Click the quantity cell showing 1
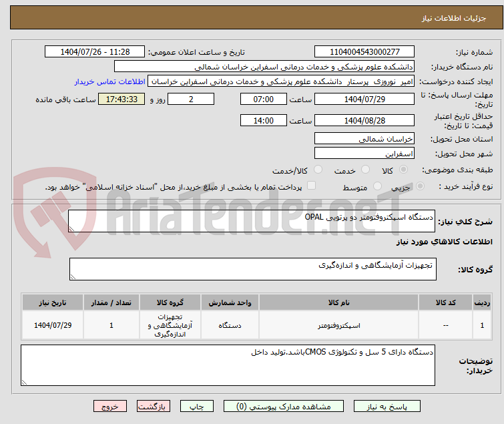504x424 pixels. coord(111,325)
